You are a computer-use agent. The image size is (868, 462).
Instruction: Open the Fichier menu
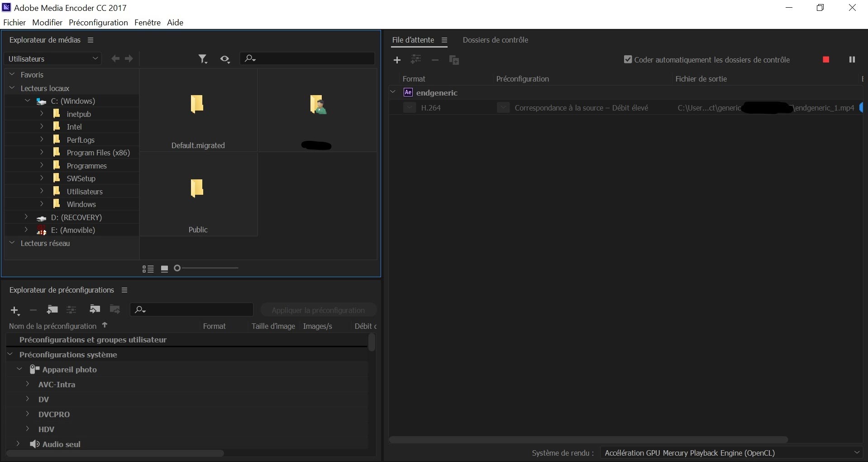click(14, 22)
